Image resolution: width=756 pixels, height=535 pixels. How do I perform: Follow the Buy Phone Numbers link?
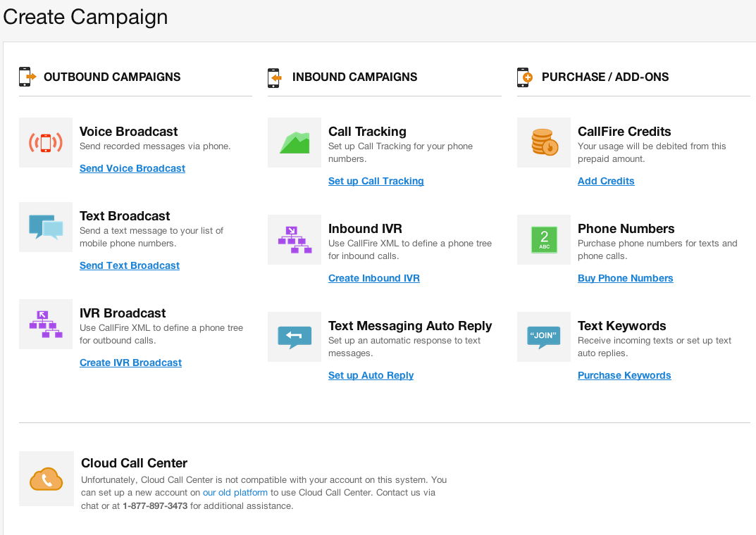point(625,278)
